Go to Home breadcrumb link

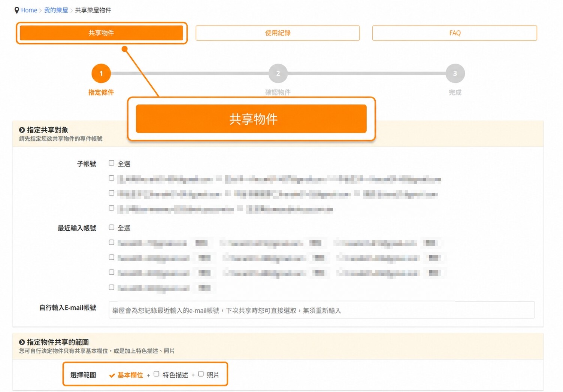pos(29,10)
